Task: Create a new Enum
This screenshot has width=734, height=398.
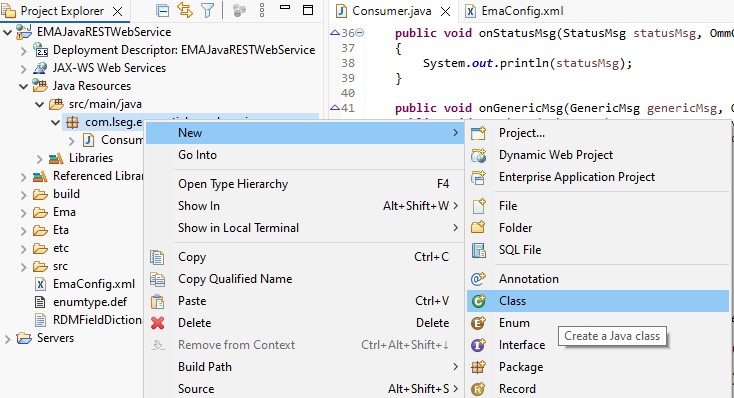Action: pyautogui.click(x=598, y=323)
